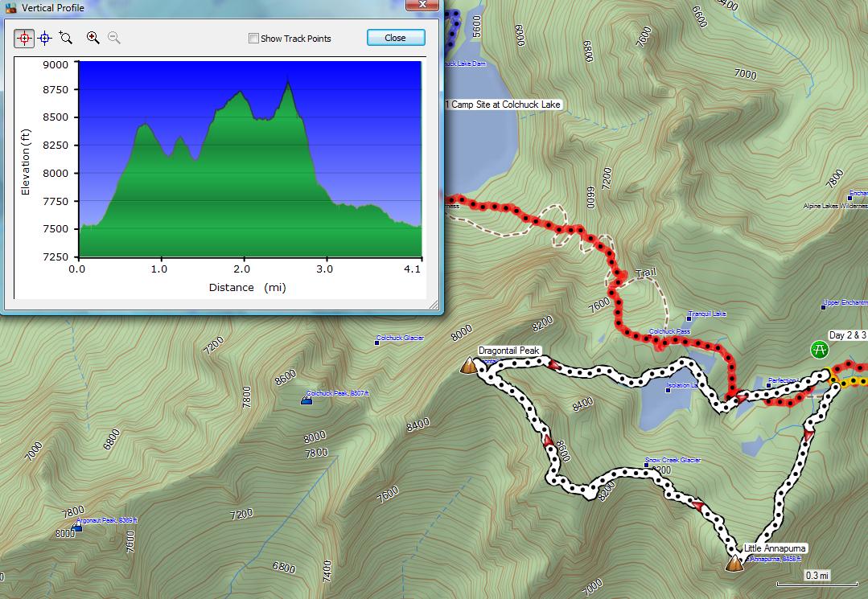Click the Tranquil Lake map label
Image resolution: width=868 pixels, height=599 pixels.
(707, 314)
